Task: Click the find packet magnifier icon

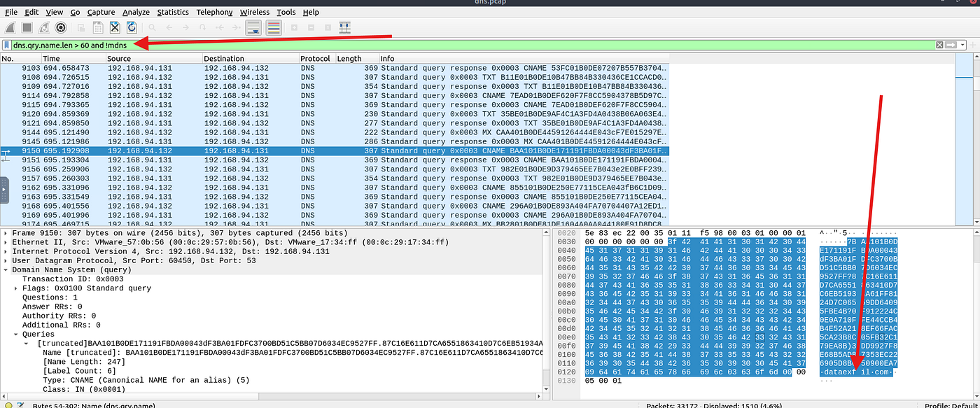Action: [151, 27]
